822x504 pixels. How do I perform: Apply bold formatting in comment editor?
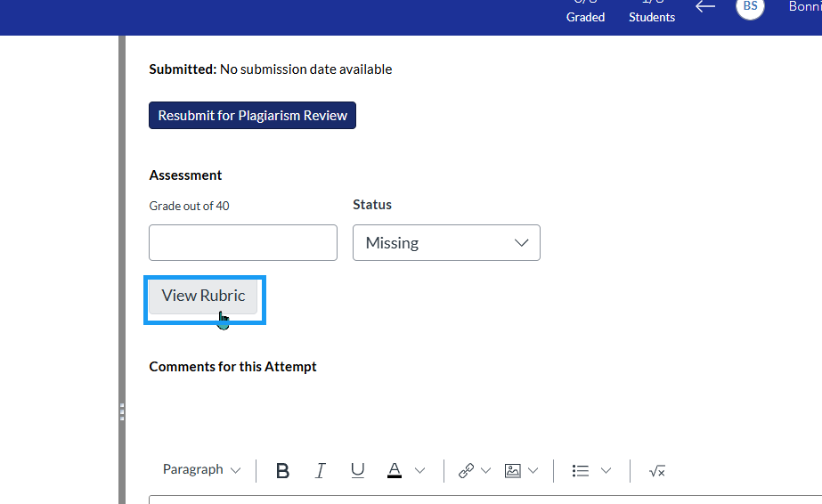(x=282, y=470)
